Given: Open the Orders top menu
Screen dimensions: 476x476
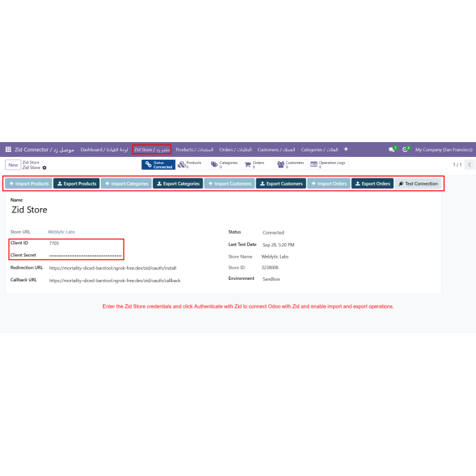Looking at the screenshot, I should 235,150.
